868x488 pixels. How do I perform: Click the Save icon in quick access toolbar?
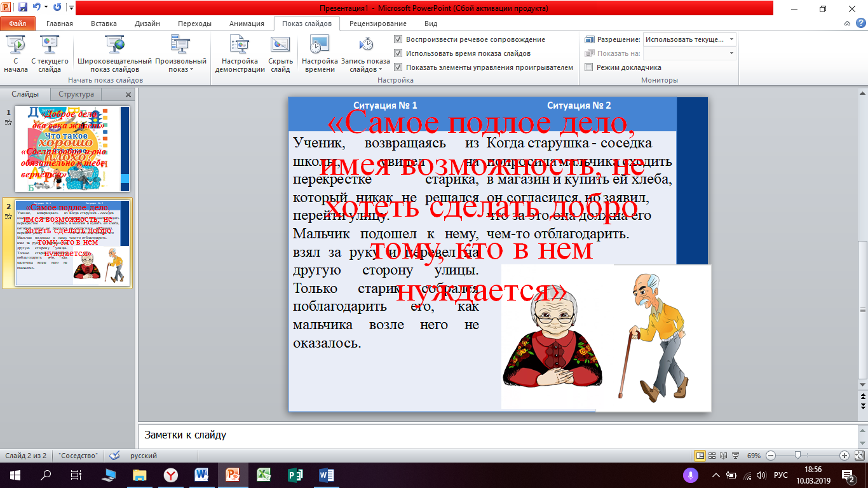(x=23, y=8)
